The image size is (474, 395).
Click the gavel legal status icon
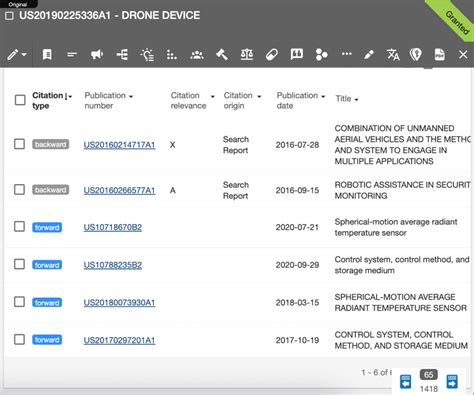tap(222, 54)
